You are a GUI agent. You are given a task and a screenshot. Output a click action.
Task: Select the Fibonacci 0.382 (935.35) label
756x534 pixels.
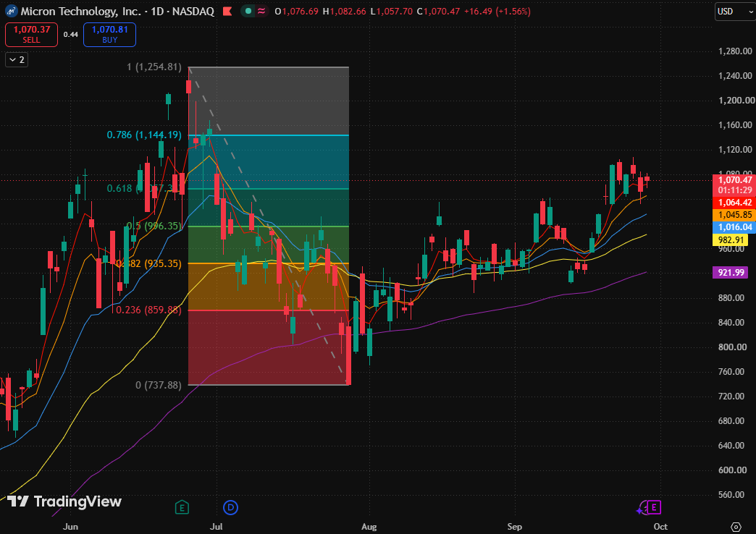(149, 263)
